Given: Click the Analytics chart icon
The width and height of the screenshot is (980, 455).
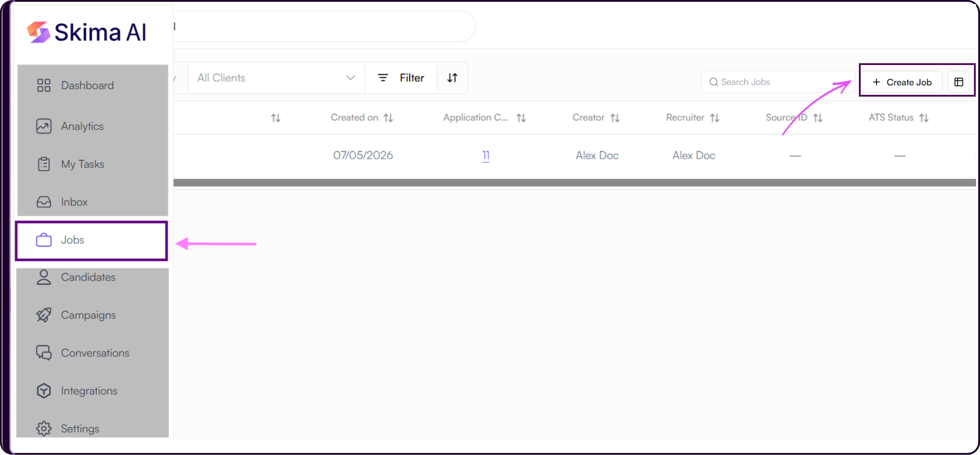Looking at the screenshot, I should click(44, 126).
